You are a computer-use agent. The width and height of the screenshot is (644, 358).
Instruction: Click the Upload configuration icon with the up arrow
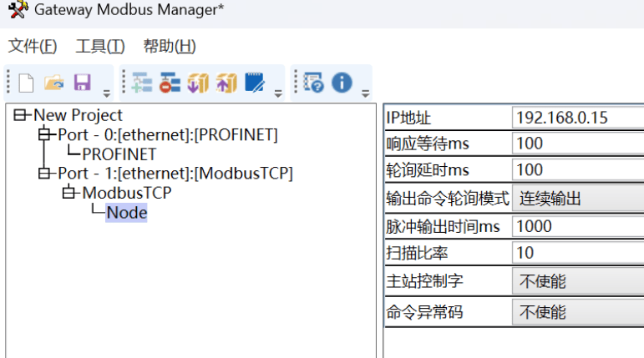(x=226, y=83)
